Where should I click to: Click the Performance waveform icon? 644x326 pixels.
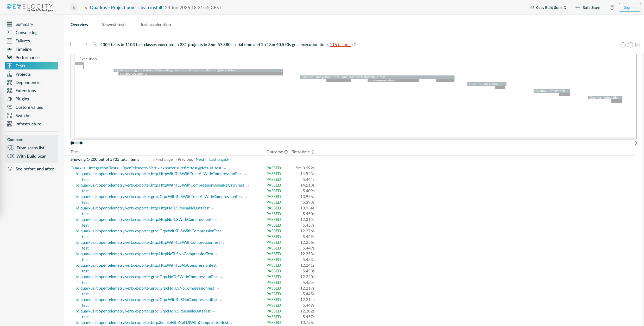click(10, 57)
